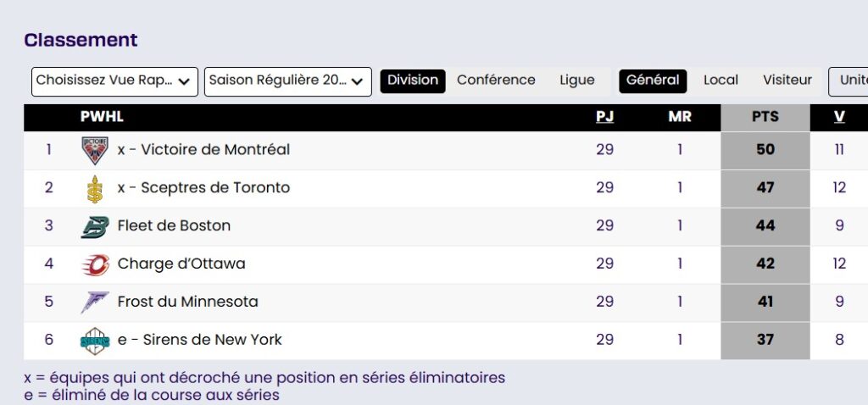Open the partially visible Unite dropdown
Viewport: 868px width, 405px height.
(848, 81)
